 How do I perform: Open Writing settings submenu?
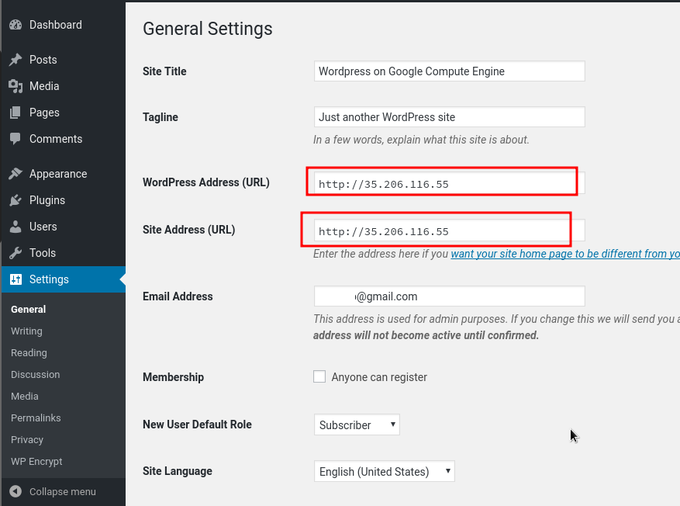[x=26, y=331]
